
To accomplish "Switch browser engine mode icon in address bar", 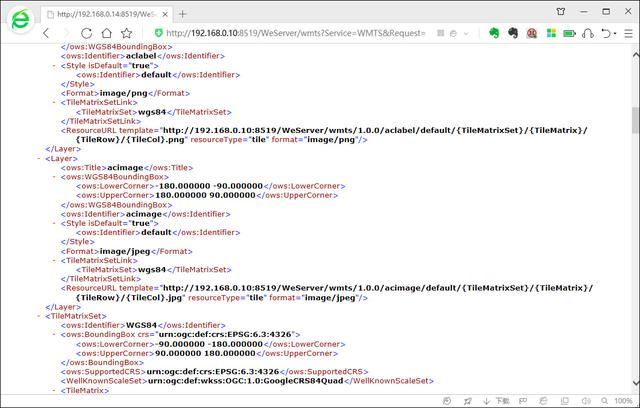I will (453, 33).
